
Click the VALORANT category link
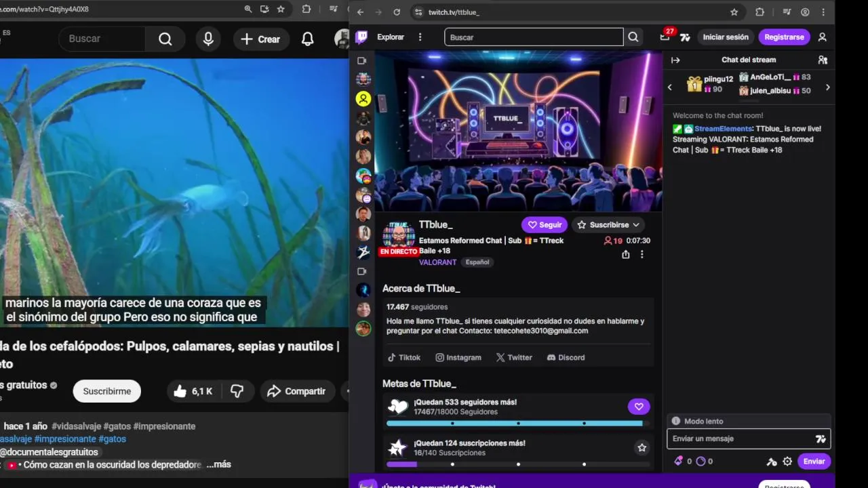click(x=437, y=262)
